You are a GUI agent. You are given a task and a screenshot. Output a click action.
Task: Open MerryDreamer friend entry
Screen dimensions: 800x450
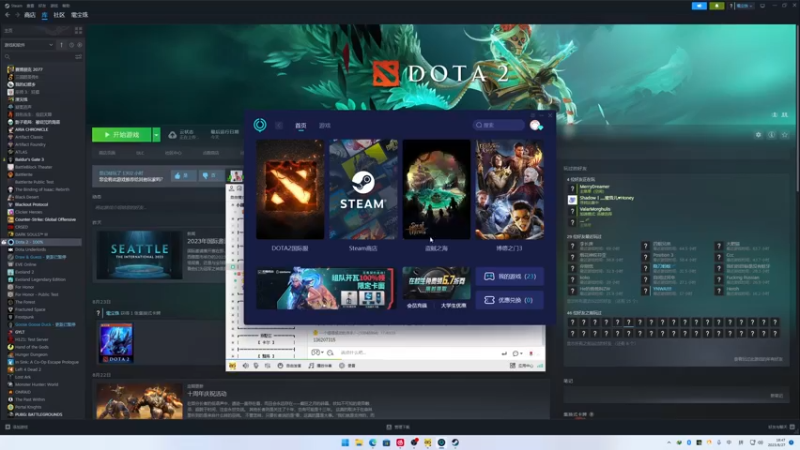tap(594, 187)
